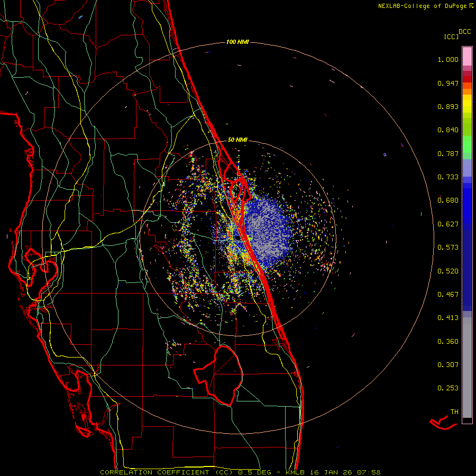
Task: Select the 0.733 legend value
Action: pyautogui.click(x=448, y=177)
